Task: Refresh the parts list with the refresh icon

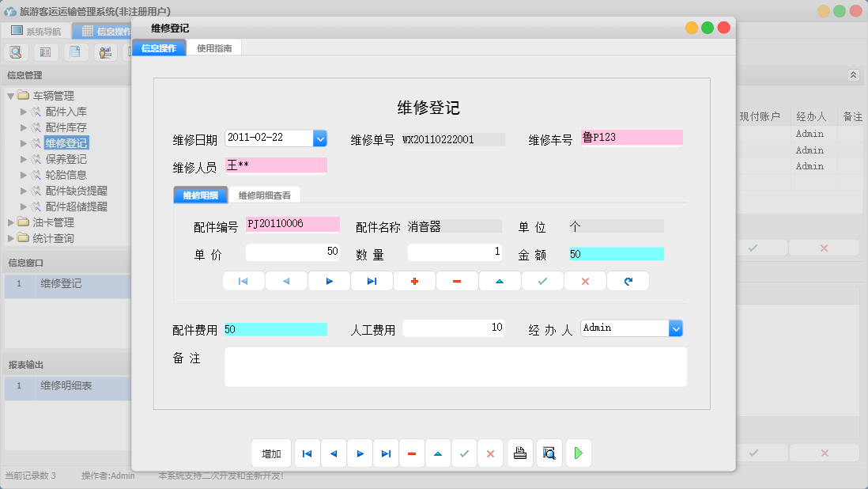Action: pos(628,281)
